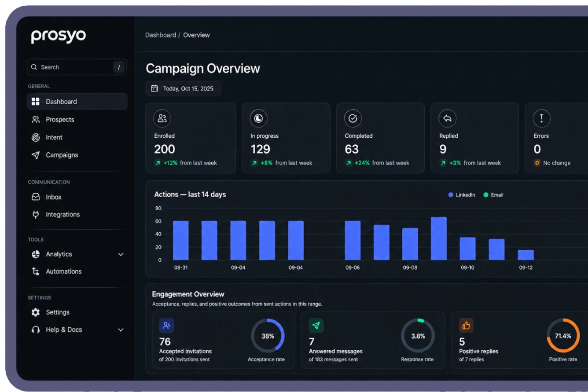588x392 pixels.
Task: Click the Analytics pie chart icon
Action: point(36,254)
